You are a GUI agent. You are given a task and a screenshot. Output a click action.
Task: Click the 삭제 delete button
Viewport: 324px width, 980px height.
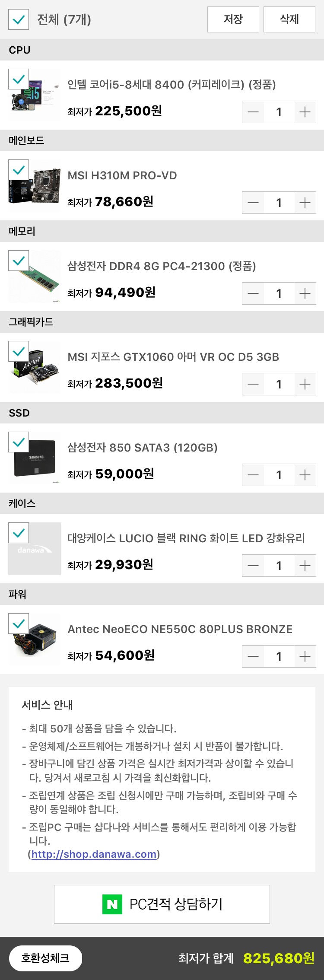pyautogui.click(x=289, y=19)
